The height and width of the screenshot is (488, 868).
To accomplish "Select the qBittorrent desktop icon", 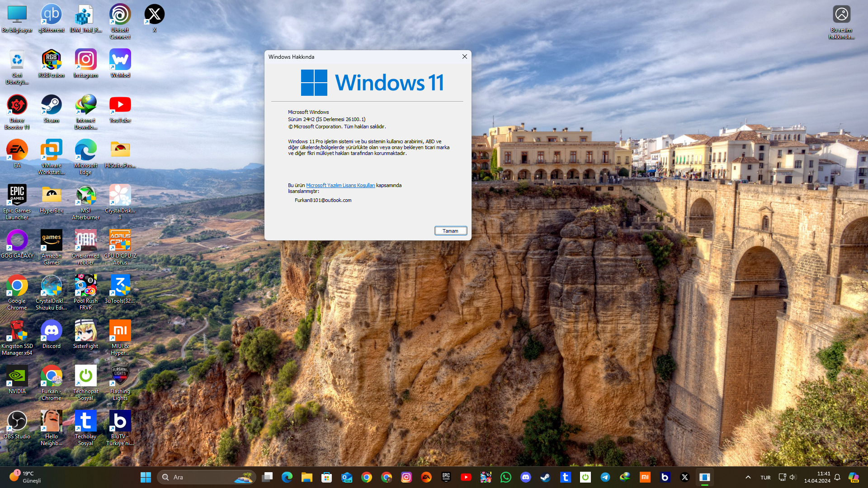I will (51, 18).
